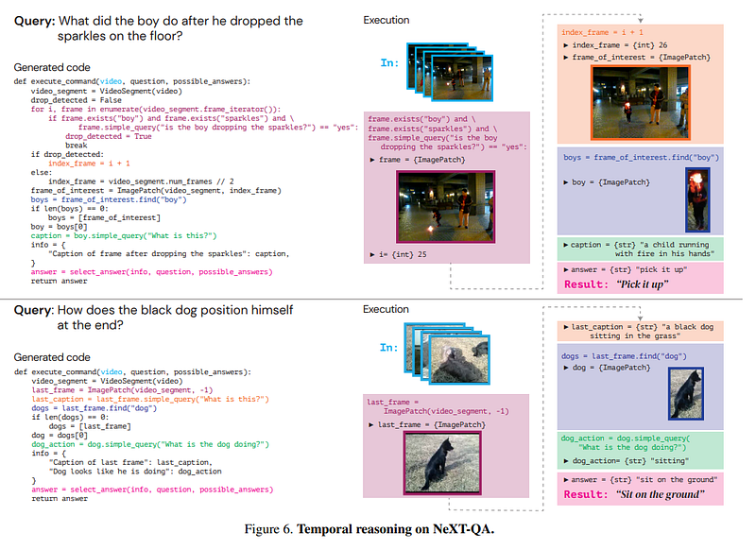Click 'last_frame = ImagePatch(video_segment, -1)' in the pink box
Viewport: 756px width, 550px height.
click(x=438, y=407)
